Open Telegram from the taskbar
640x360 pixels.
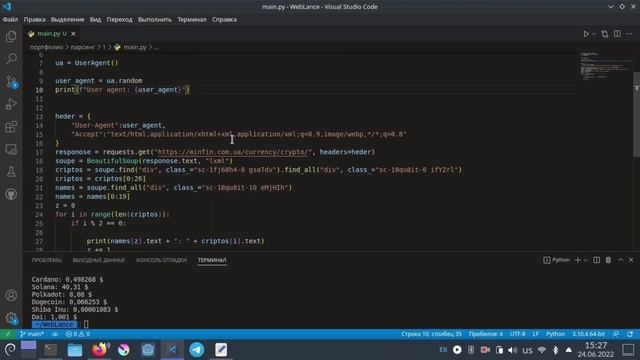(x=196, y=350)
